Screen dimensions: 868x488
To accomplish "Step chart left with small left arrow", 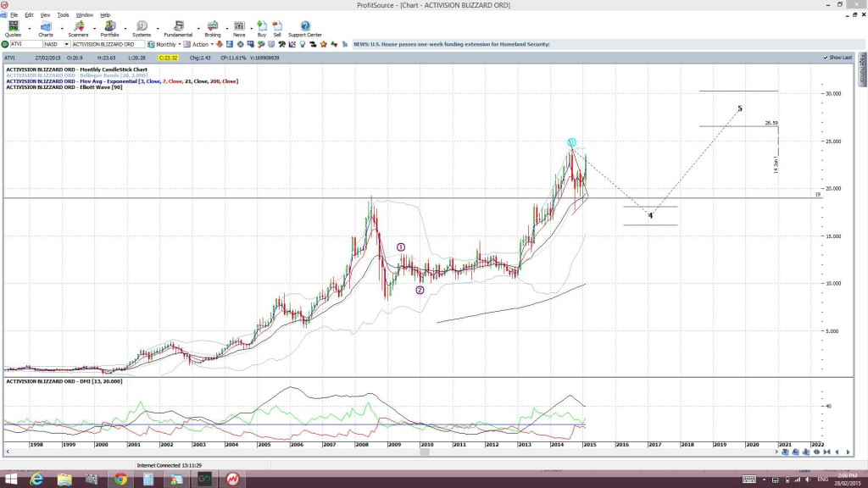I will (x=837, y=452).
